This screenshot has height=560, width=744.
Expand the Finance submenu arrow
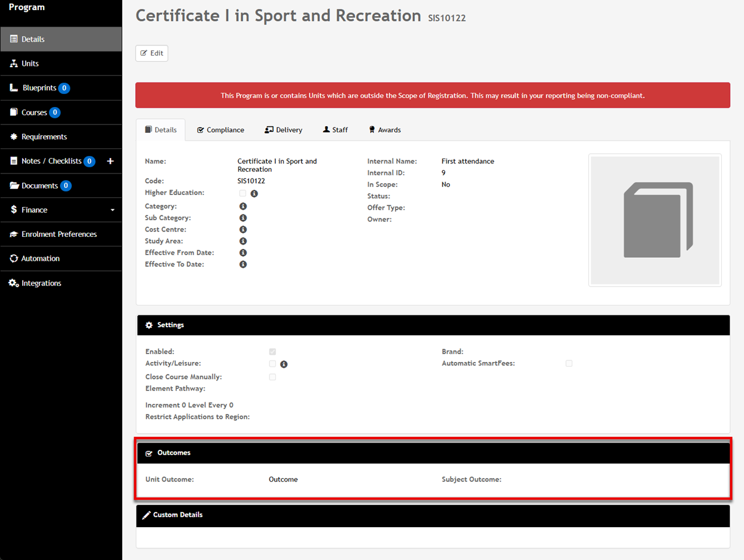(x=113, y=211)
